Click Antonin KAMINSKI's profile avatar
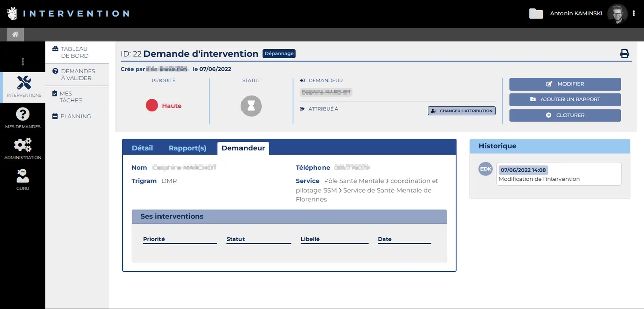Viewport: 644px width, 309px height. point(617,14)
